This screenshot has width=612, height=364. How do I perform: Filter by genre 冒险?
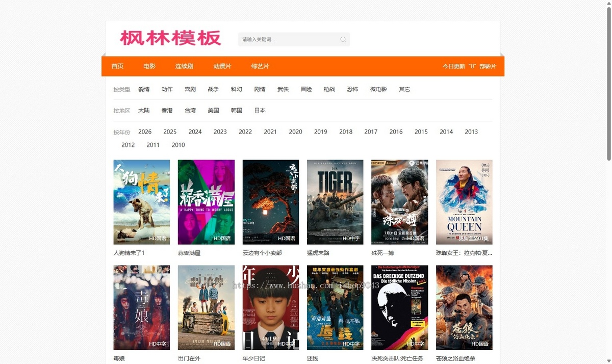tap(306, 89)
